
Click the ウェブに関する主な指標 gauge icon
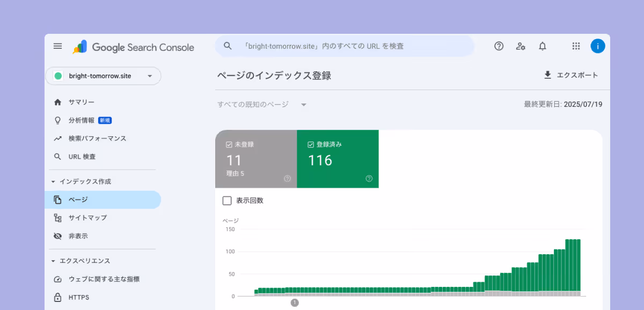58,279
